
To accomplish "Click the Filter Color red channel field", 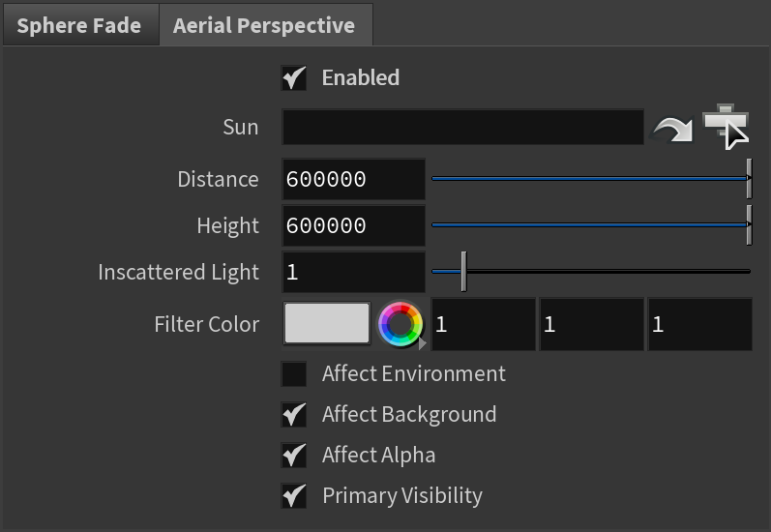I will [x=484, y=324].
